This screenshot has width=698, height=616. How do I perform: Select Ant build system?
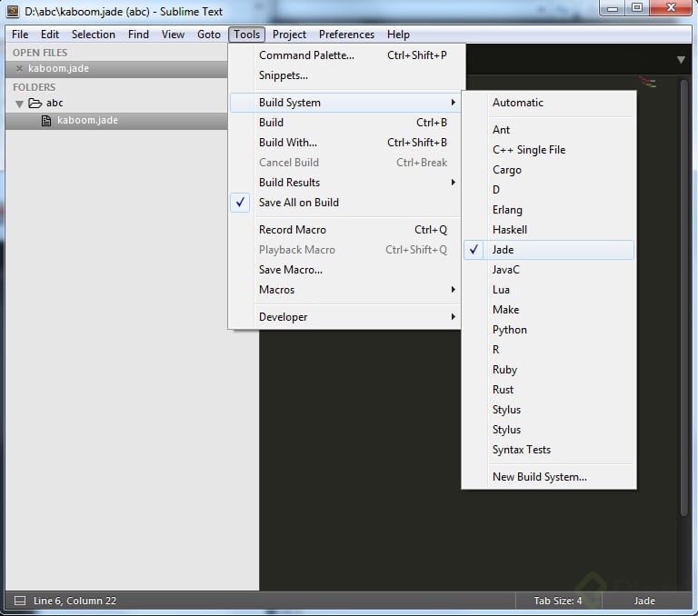[x=549, y=130]
